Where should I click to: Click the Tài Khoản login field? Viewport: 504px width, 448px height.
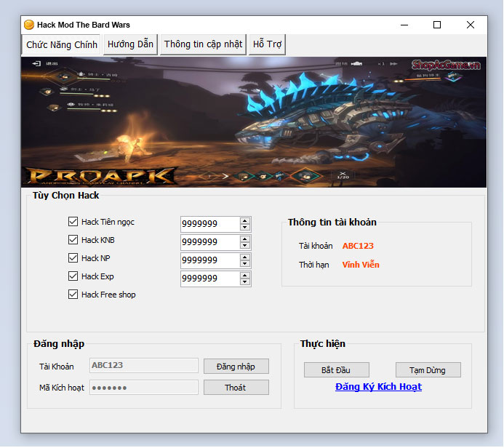tap(144, 365)
